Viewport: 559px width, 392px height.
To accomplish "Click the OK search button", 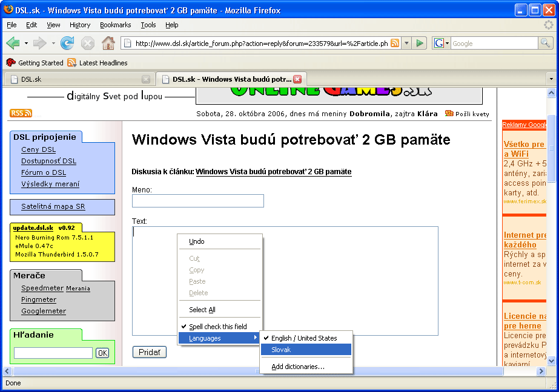I will click(x=102, y=353).
